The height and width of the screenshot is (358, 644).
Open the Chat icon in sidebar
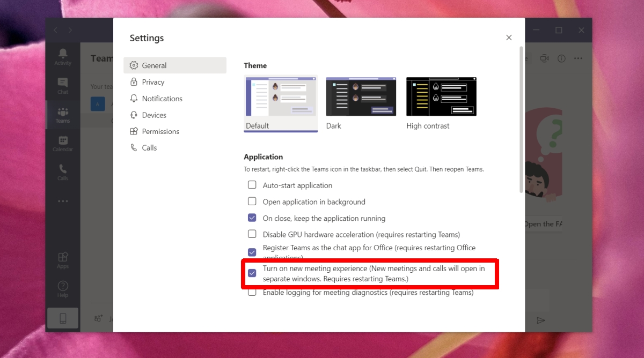point(63,82)
